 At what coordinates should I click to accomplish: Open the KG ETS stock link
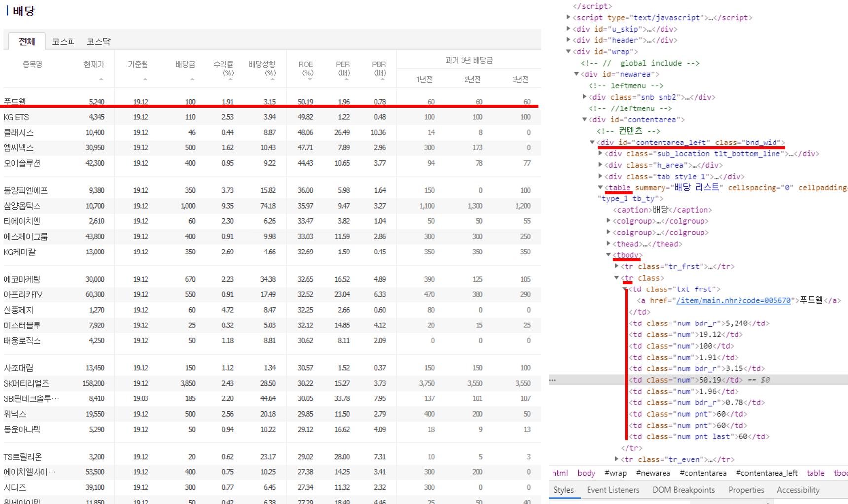click(16, 117)
